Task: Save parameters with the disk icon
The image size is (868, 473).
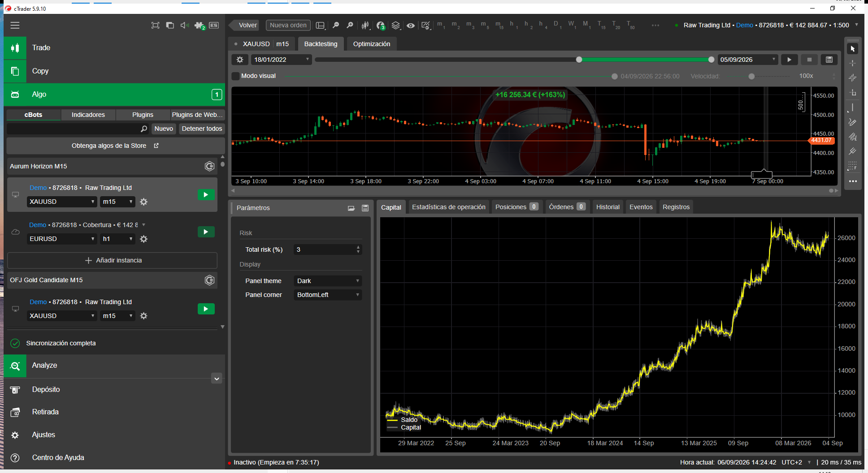Action: pos(365,208)
